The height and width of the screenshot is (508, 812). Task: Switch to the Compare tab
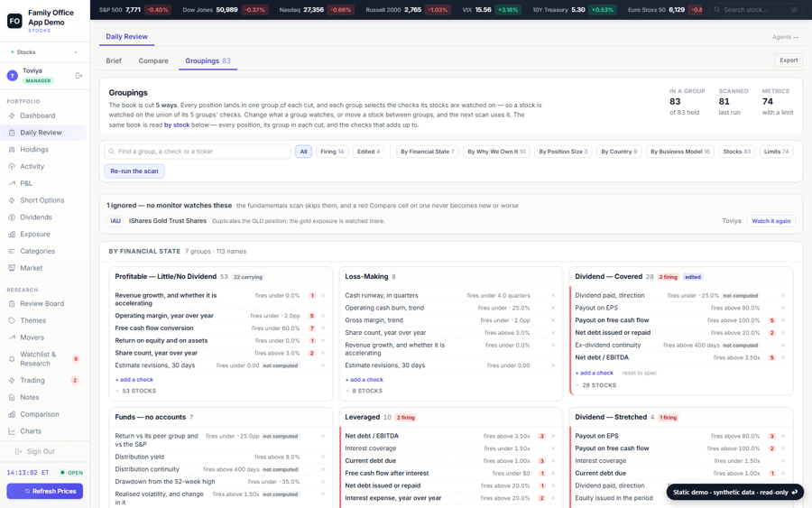coord(153,60)
